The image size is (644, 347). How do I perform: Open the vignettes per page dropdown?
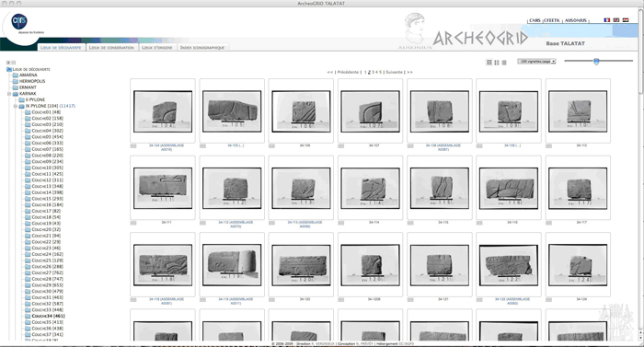[x=536, y=62]
